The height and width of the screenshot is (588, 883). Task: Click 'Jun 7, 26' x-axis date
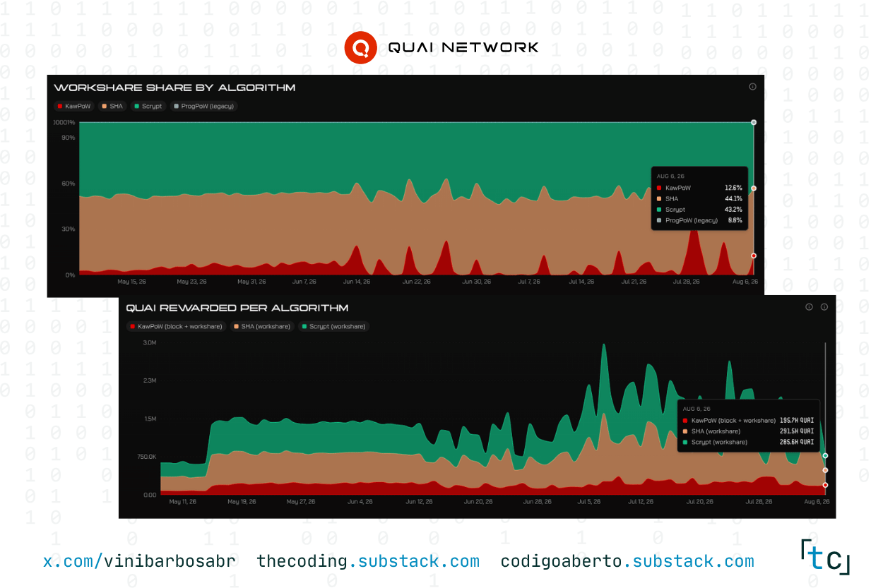click(x=304, y=282)
